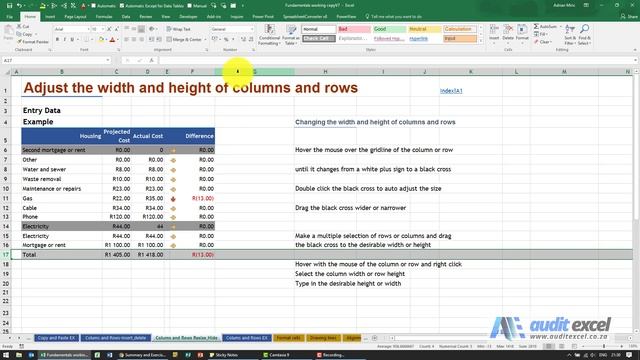Screen dimensions: 640x360
Task: Open Conditional Formatting menu
Action: pos(269,35)
